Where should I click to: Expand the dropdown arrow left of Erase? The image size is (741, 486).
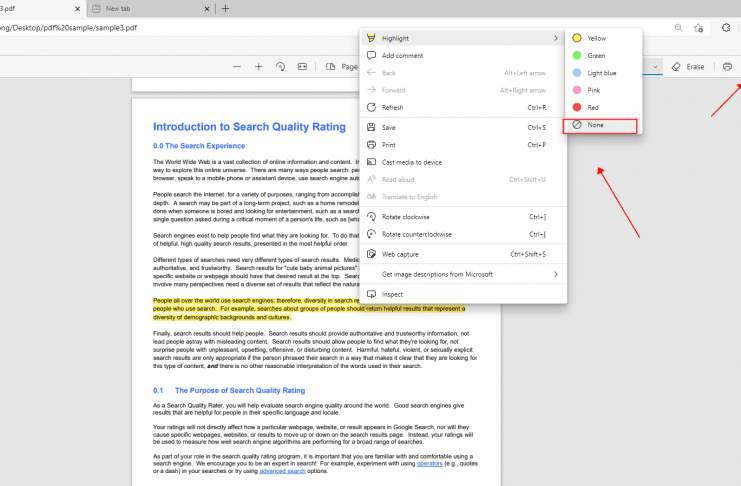tap(655, 67)
